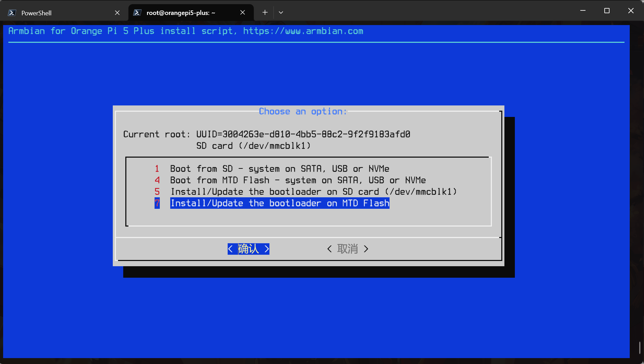Viewport: 644px width, 364px height.
Task: Click the PowerShell tab icon
Action: [12, 13]
